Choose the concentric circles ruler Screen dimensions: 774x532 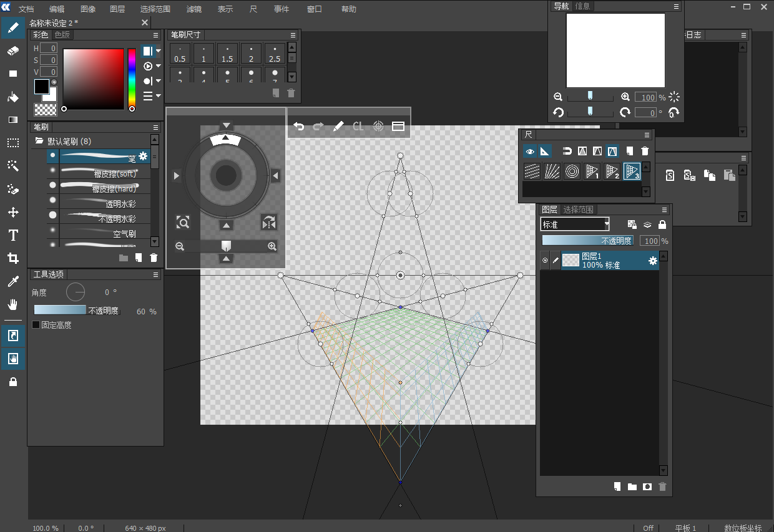572,171
